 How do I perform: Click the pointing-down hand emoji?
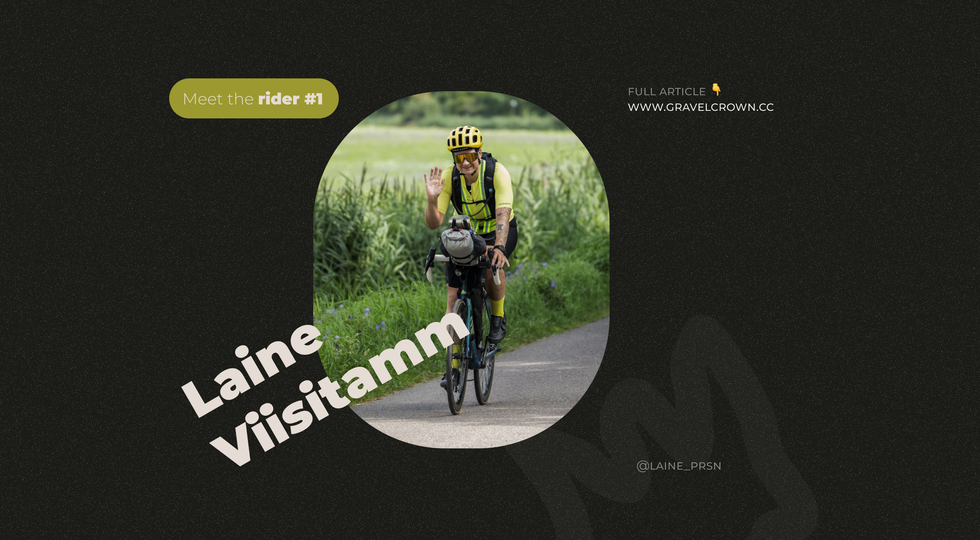tap(716, 90)
